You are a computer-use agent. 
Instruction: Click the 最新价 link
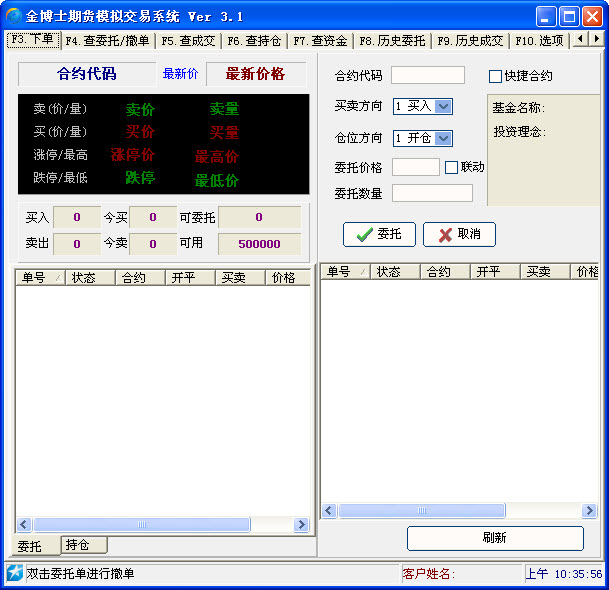point(181,73)
